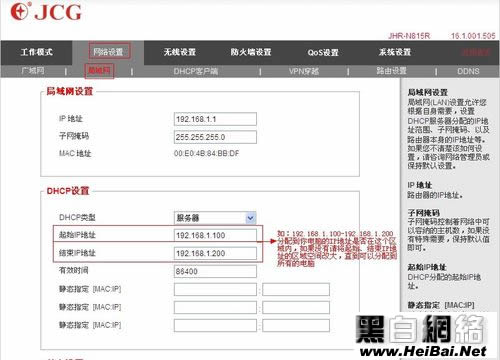Viewport: 500px width, 360px height.
Task: Click the 起始IP地址 heading in help panel
Action: (427, 267)
